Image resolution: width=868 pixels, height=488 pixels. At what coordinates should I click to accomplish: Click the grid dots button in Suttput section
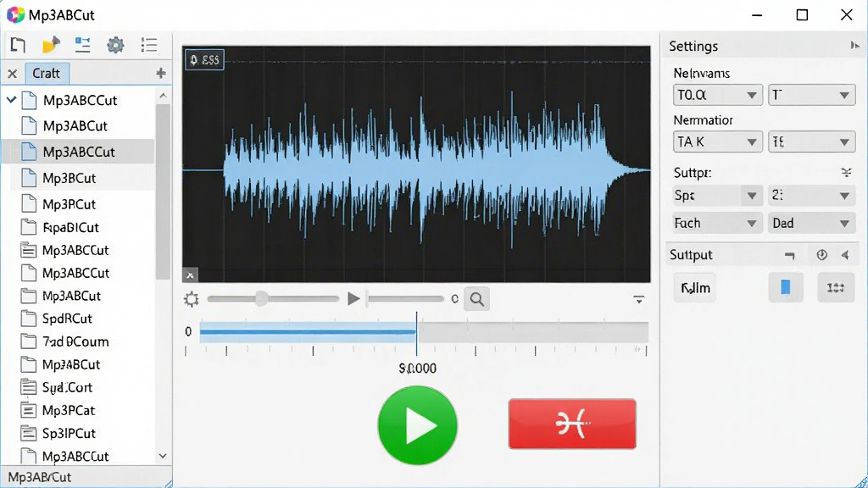click(836, 288)
